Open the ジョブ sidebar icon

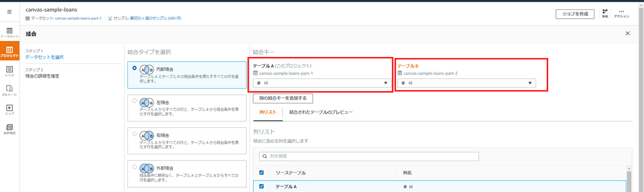pyautogui.click(x=9, y=110)
